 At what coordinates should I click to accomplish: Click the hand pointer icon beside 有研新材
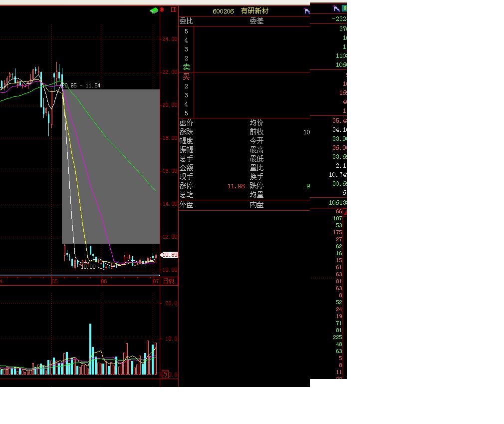point(306,11)
